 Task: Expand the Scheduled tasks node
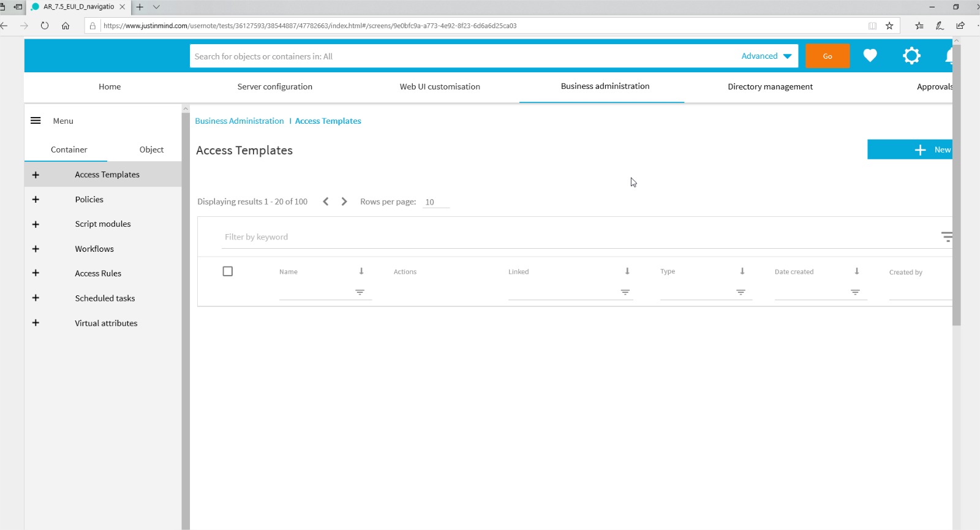pos(36,298)
